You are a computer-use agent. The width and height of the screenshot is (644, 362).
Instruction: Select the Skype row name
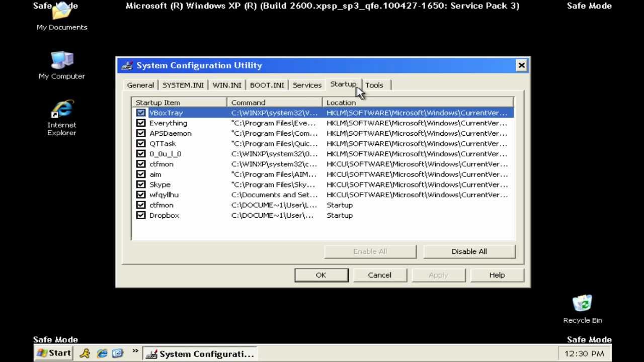click(160, 185)
